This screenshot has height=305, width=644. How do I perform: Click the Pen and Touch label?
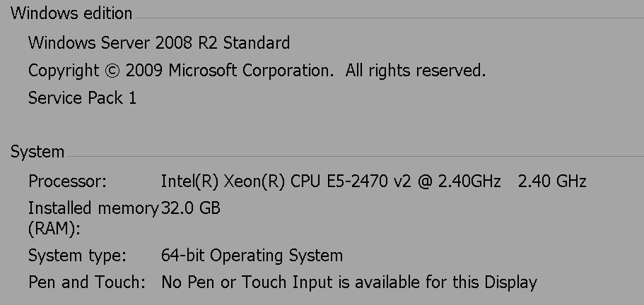[x=86, y=282]
